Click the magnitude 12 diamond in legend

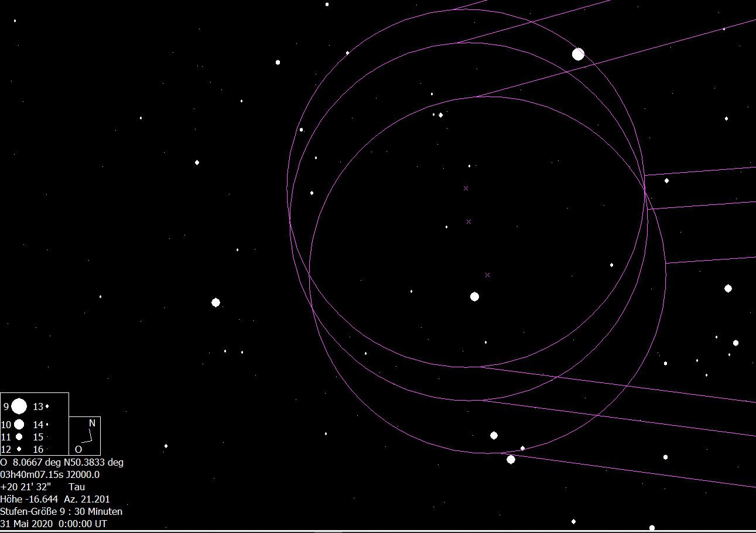19,449
